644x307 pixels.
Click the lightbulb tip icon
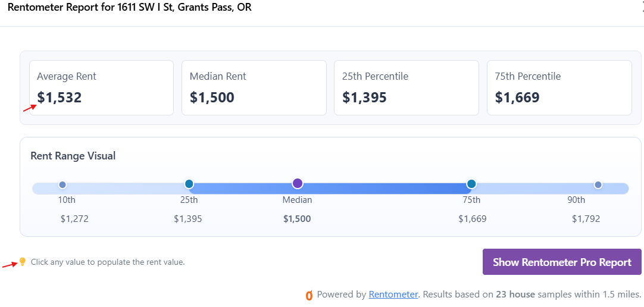(x=23, y=261)
